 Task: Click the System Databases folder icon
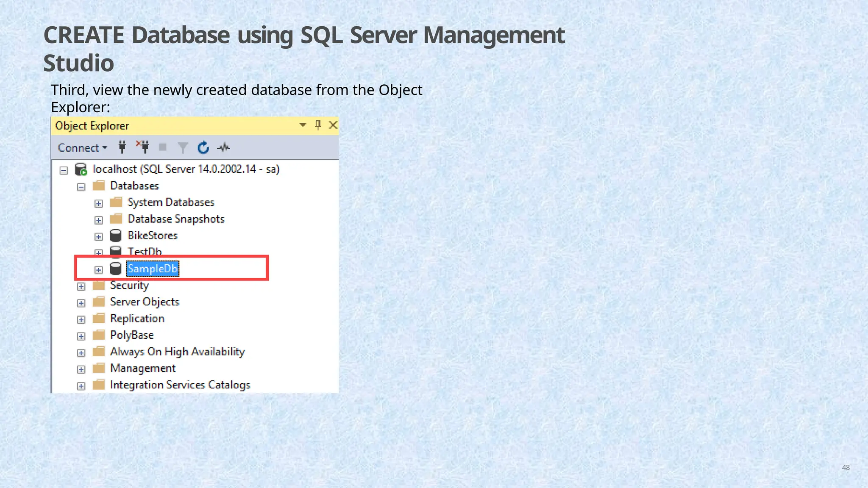[x=116, y=202]
